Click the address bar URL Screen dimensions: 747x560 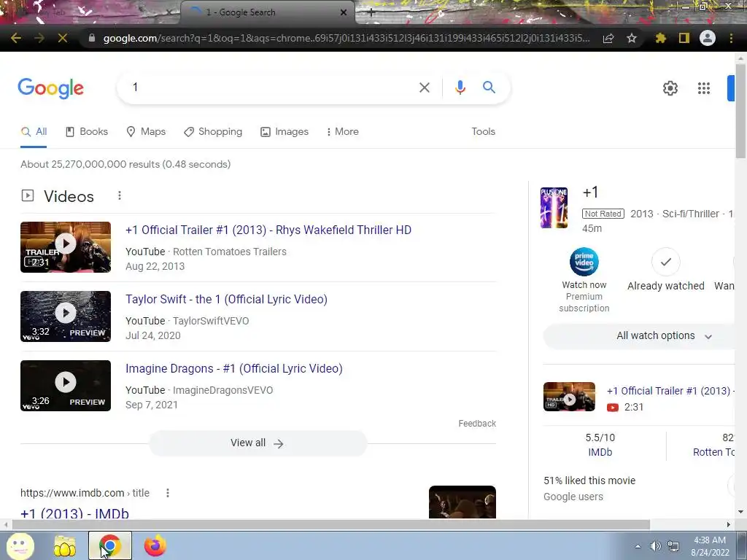[x=347, y=38]
